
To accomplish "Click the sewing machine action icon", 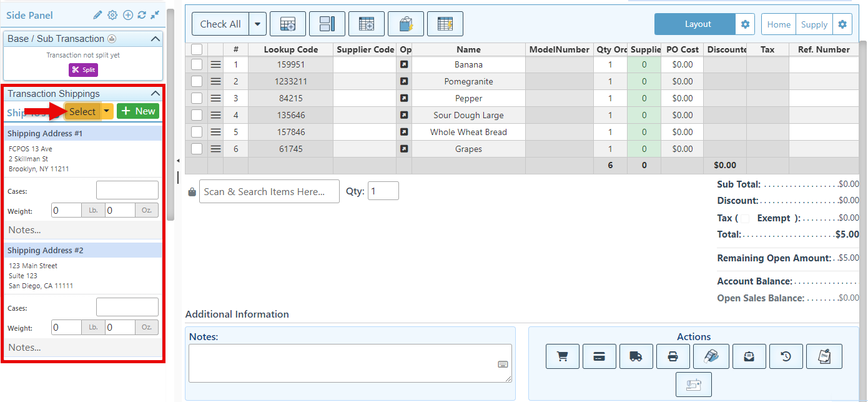I will [x=693, y=384].
